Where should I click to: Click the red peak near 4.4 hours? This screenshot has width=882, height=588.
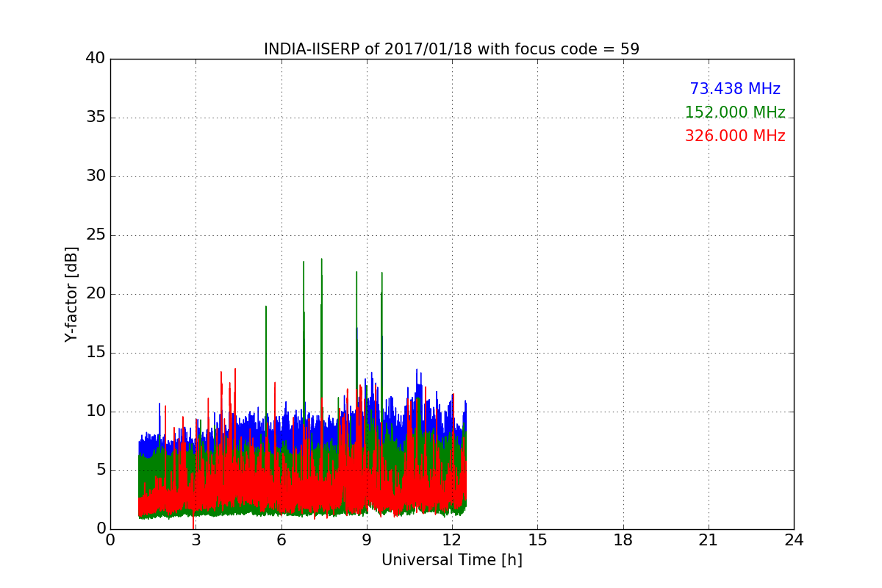click(x=235, y=370)
